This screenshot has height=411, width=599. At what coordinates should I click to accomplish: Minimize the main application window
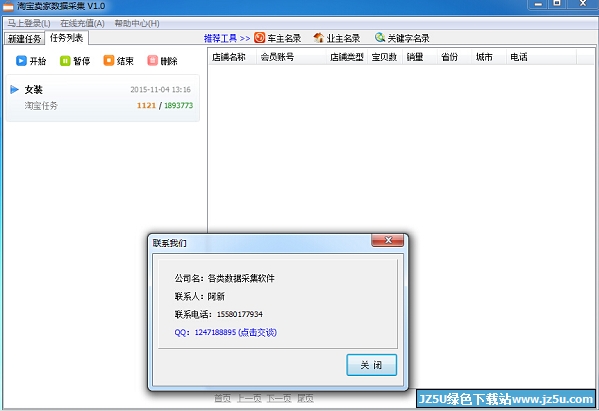[x=538, y=4]
